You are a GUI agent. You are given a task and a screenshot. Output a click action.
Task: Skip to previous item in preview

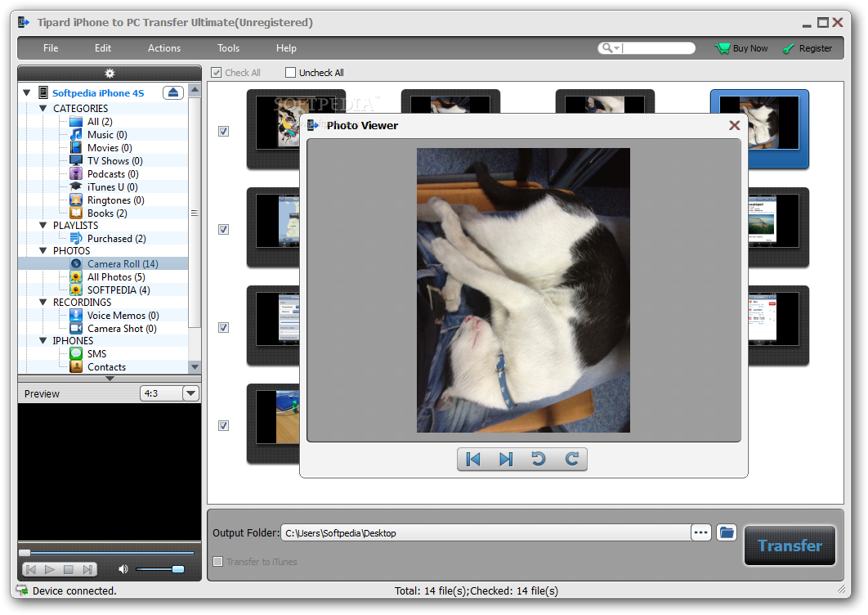[x=32, y=569]
